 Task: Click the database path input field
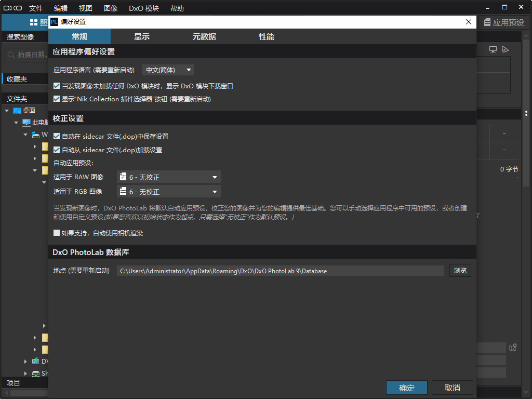pyautogui.click(x=281, y=270)
